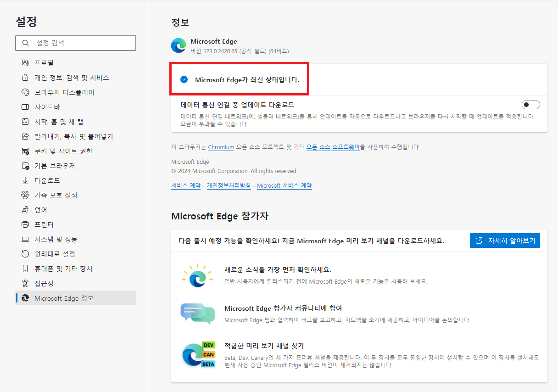Go to 시스템 및 성능
The height and width of the screenshot is (392, 558).
[76, 239]
